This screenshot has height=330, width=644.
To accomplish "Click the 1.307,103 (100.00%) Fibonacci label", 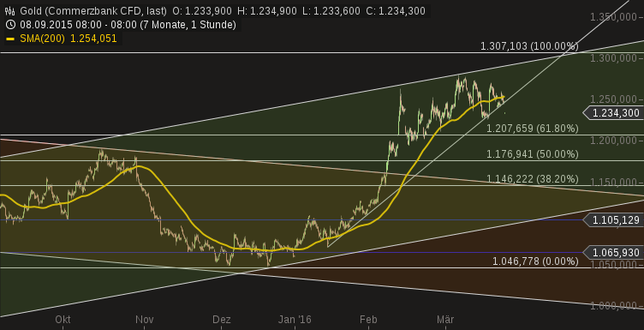I will (x=529, y=46).
